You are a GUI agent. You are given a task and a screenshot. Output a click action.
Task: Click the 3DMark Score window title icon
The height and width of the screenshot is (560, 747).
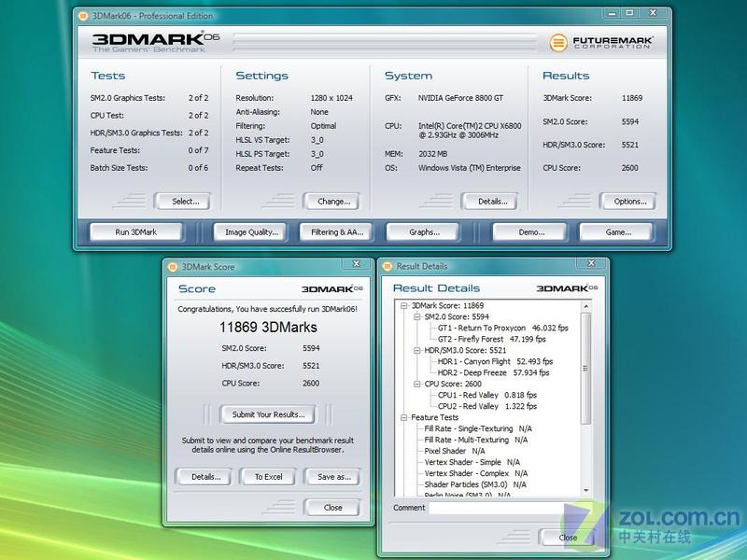tap(173, 267)
